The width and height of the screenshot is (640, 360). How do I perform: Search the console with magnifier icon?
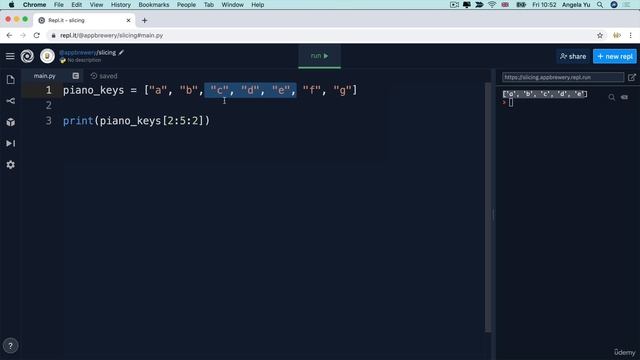pyautogui.click(x=611, y=97)
